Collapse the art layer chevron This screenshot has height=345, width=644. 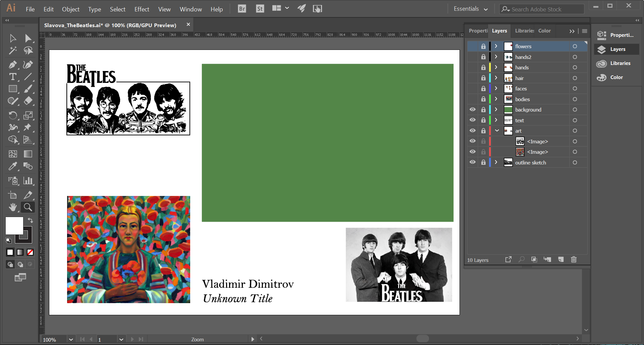point(497,131)
